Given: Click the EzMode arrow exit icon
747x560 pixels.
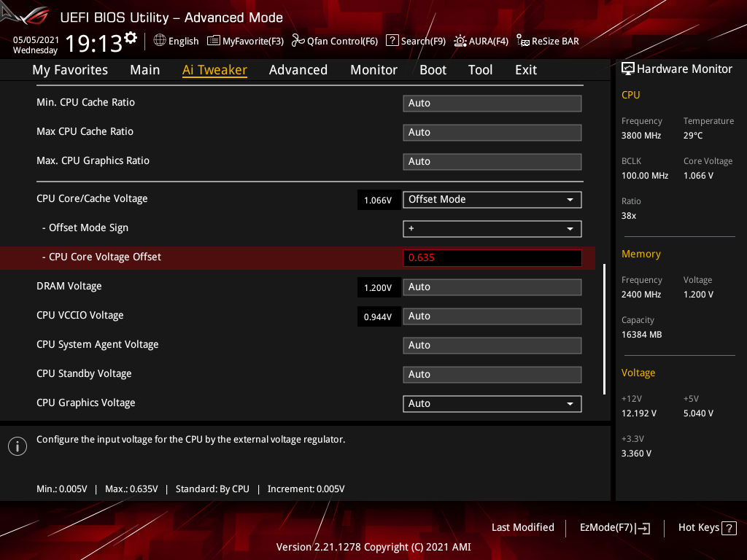Looking at the screenshot, I should (x=643, y=528).
